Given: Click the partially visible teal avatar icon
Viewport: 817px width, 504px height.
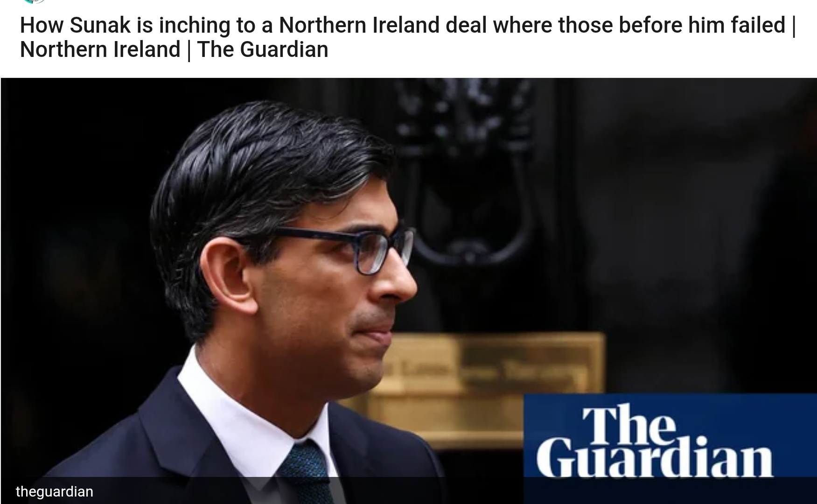Looking at the screenshot, I should 34,1.
